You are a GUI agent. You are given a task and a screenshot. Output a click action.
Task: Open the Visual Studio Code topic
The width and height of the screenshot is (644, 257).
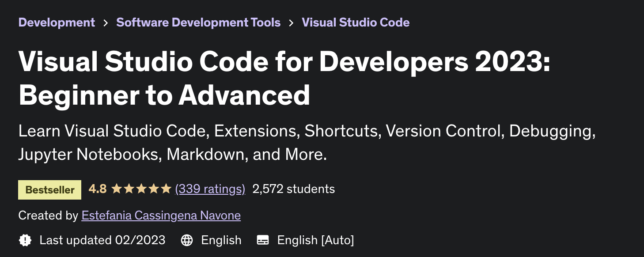tap(356, 22)
